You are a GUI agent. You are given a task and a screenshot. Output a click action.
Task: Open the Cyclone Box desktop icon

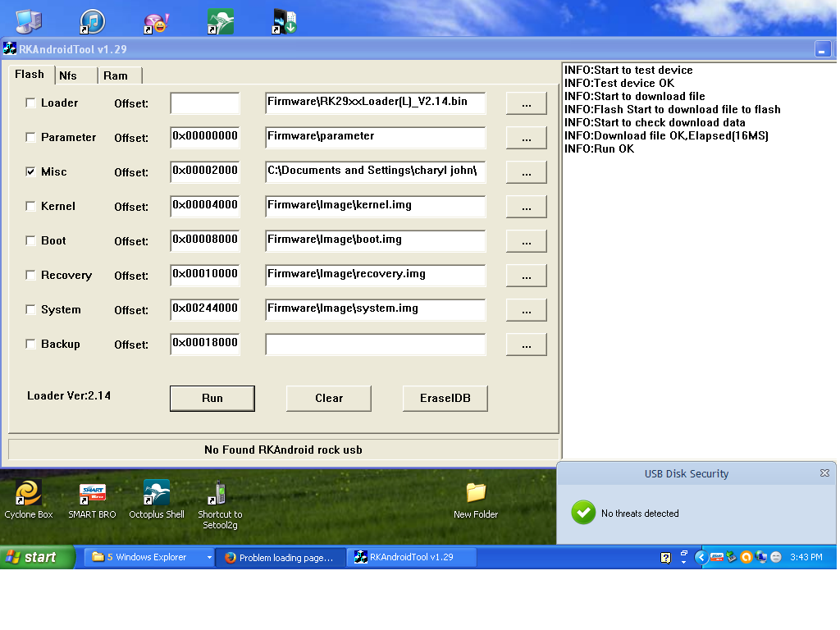click(29, 494)
